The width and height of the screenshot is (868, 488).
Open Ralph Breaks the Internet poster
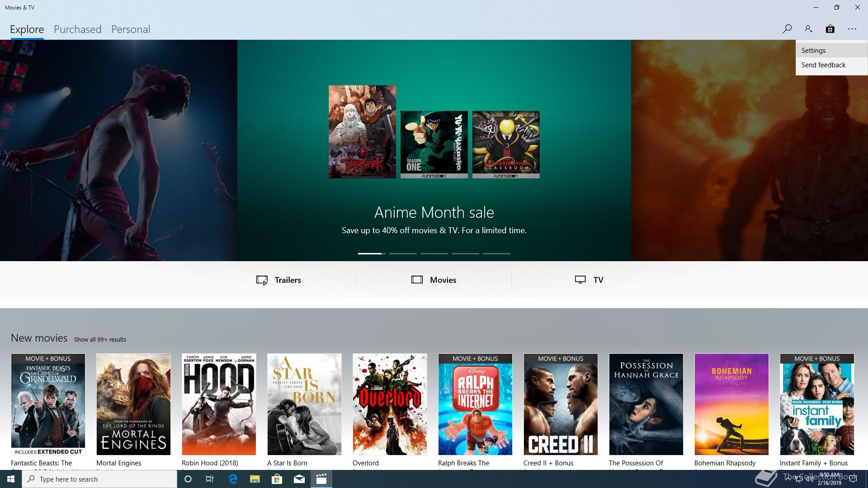[x=475, y=404]
